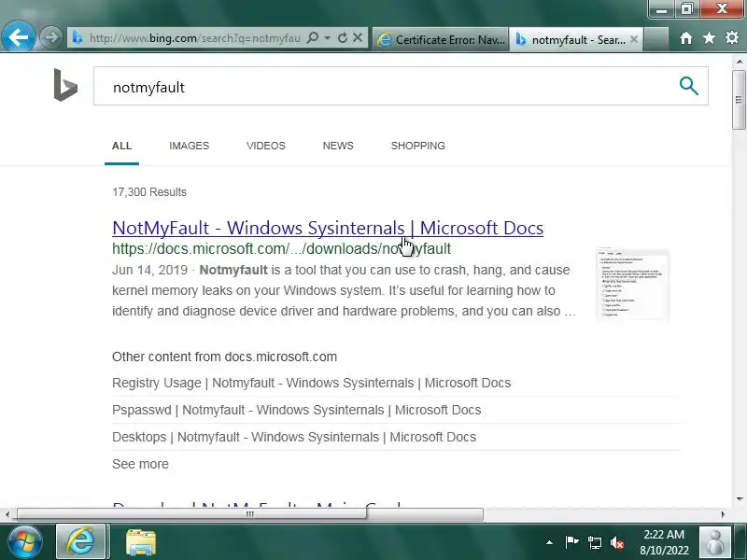Click the vertical scrollbar up arrow
This screenshot has width=747, height=560.
740,62
